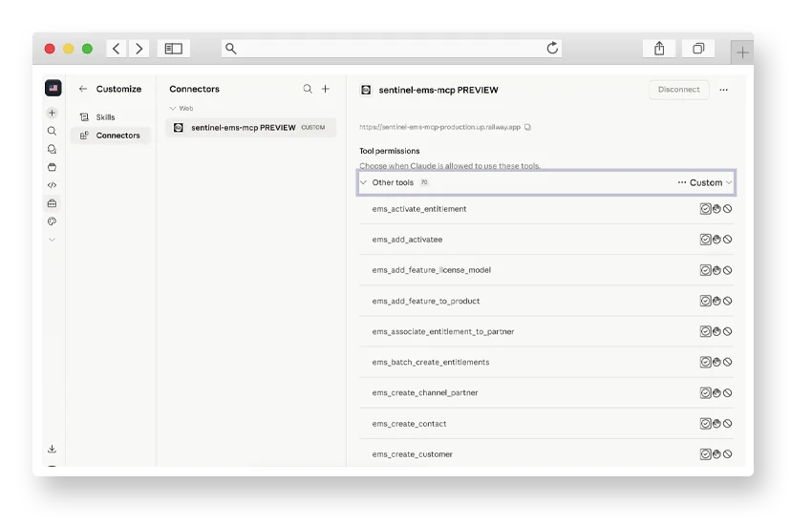Image resolution: width=812 pixels, height=525 pixels.
Task: Search connectors with magnifier icon
Action: (x=308, y=89)
